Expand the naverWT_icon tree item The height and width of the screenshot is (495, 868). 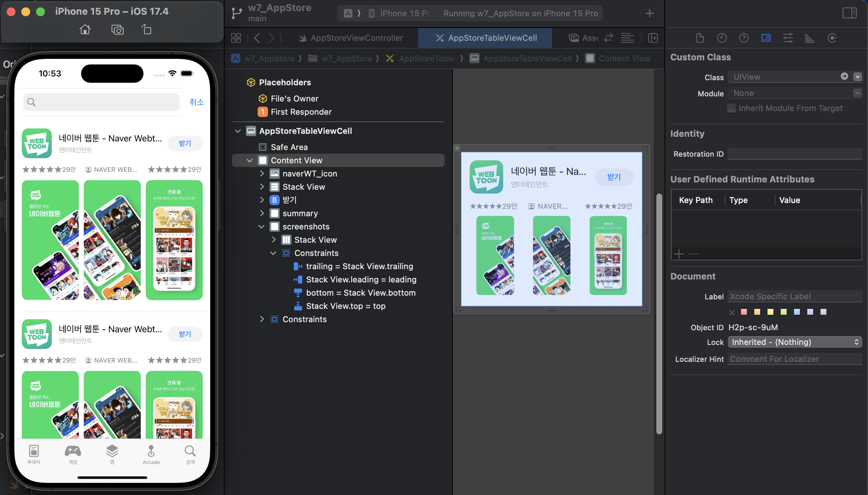(262, 174)
